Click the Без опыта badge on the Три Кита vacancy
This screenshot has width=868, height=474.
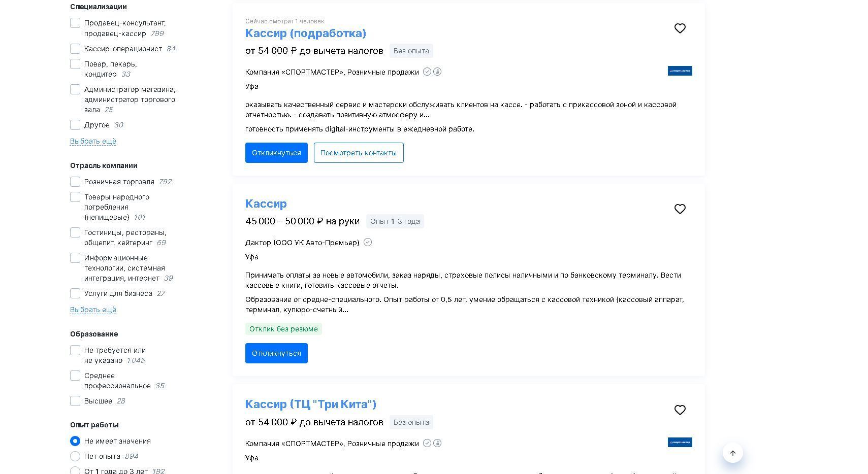pyautogui.click(x=411, y=422)
